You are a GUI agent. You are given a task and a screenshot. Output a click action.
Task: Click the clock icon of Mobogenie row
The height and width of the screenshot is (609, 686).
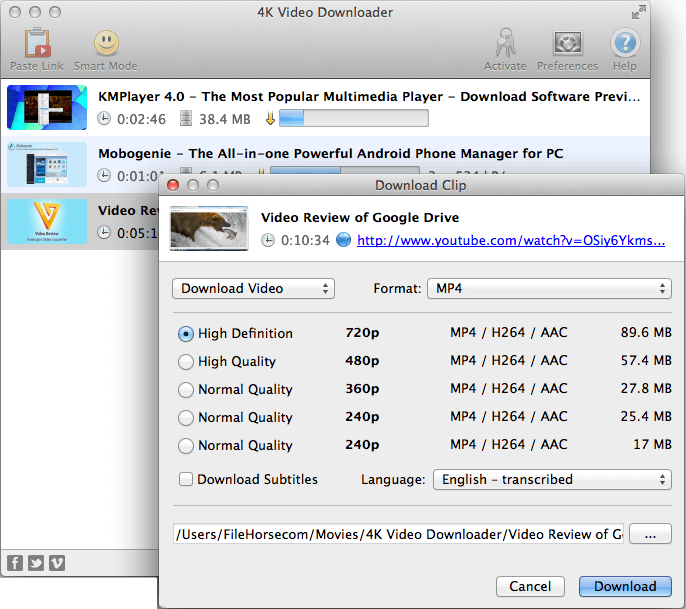click(104, 175)
